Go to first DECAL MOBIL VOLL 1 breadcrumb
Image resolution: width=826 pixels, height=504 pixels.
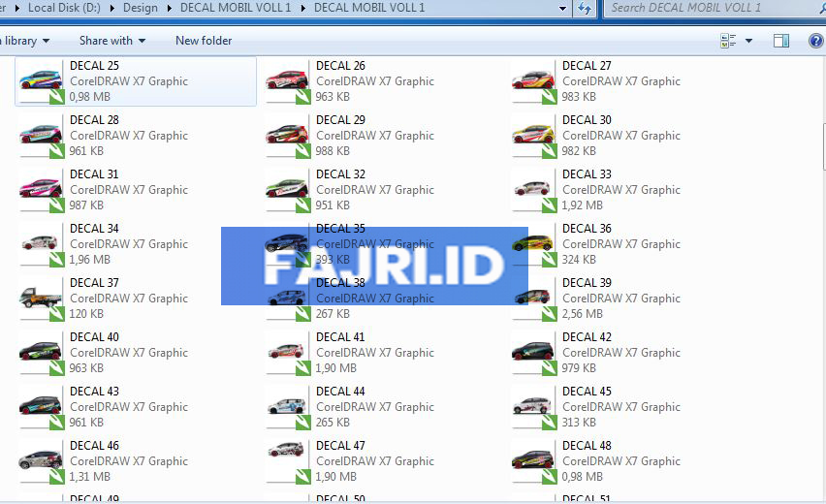click(236, 8)
